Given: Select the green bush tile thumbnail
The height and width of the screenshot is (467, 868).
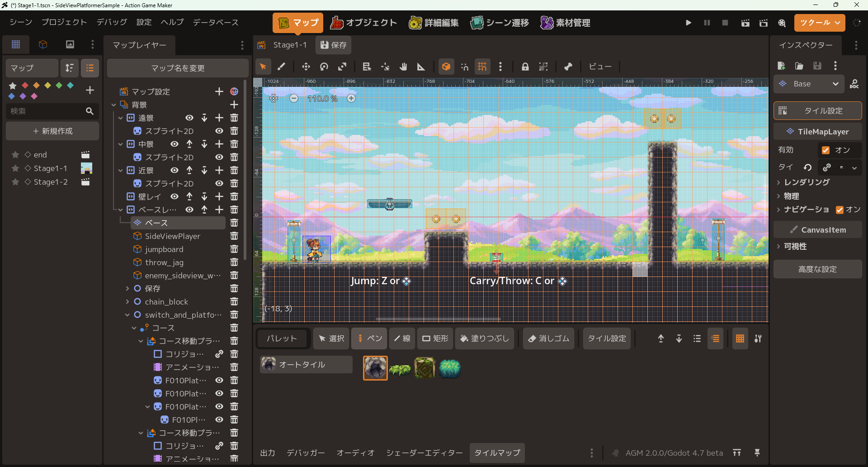Looking at the screenshot, I should coord(400,369).
